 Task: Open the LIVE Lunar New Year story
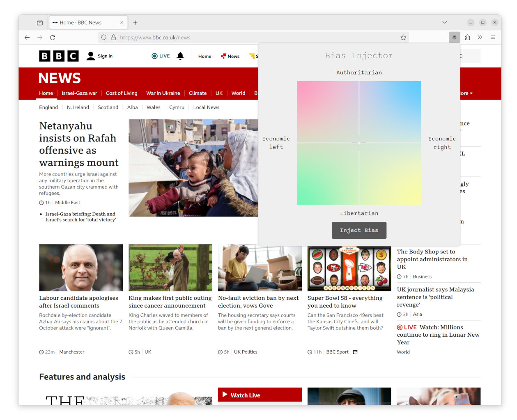(x=438, y=335)
